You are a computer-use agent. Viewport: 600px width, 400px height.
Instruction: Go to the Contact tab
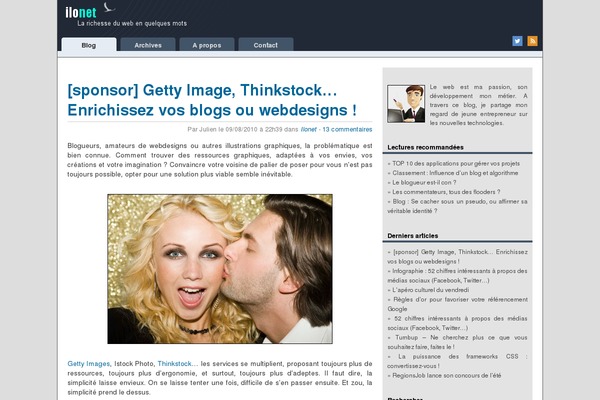tap(266, 45)
